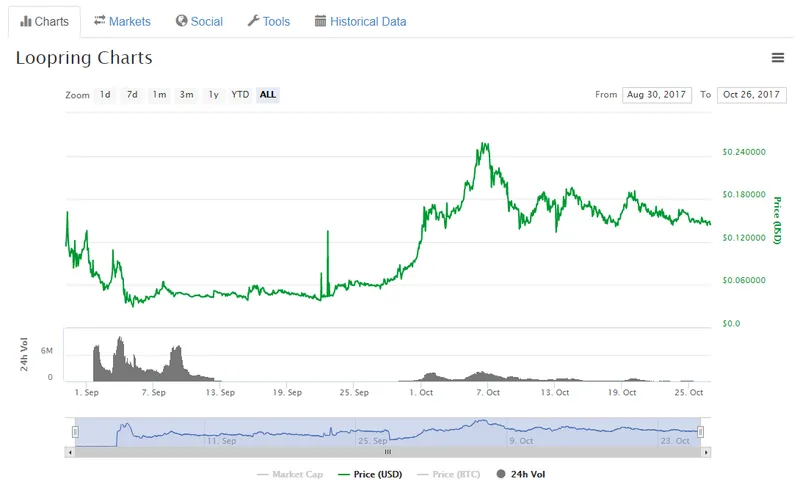Open the Social tab
Screen dimensions: 800x487
coord(199,21)
